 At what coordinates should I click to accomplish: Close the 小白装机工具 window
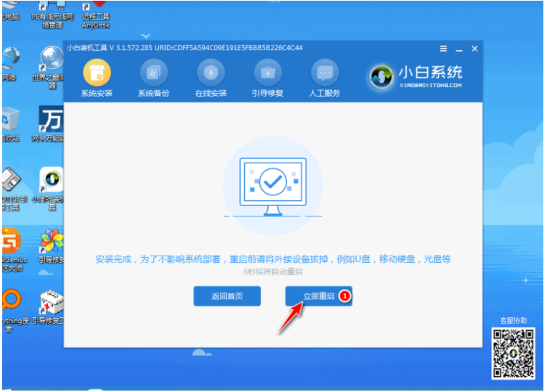click(x=474, y=49)
